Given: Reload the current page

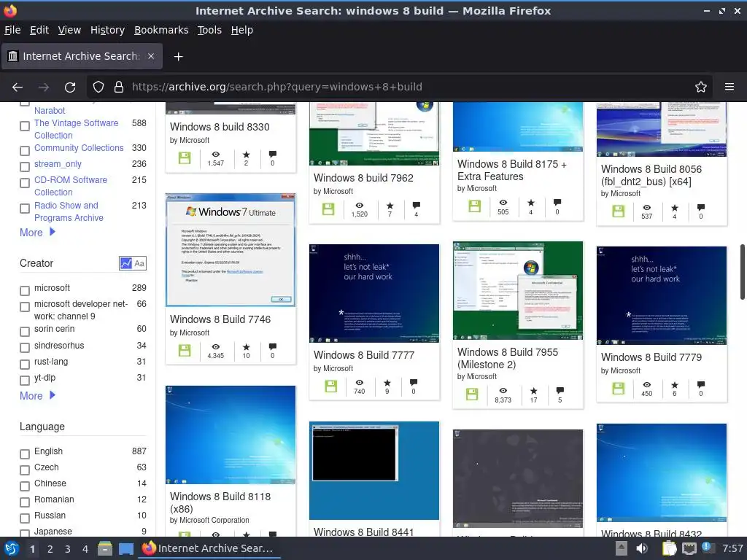Looking at the screenshot, I should point(70,87).
